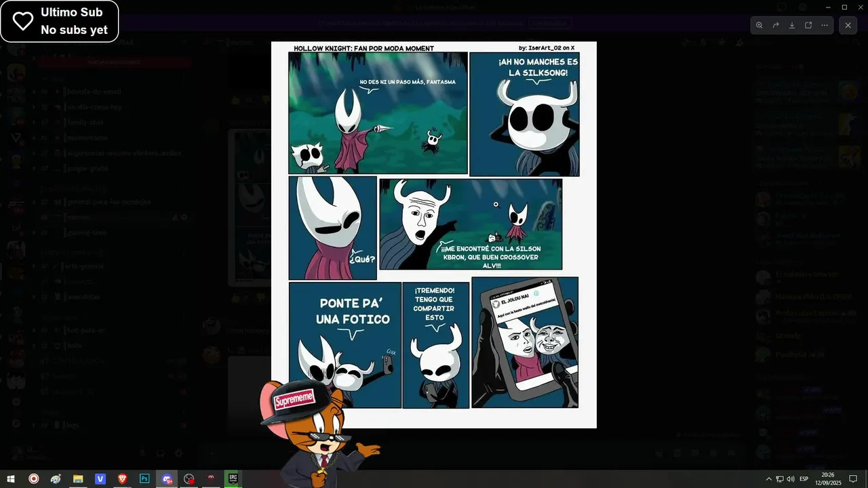The image size is (868, 488).
Task: Expand the hidden system tray icons
Action: pyautogui.click(x=768, y=479)
